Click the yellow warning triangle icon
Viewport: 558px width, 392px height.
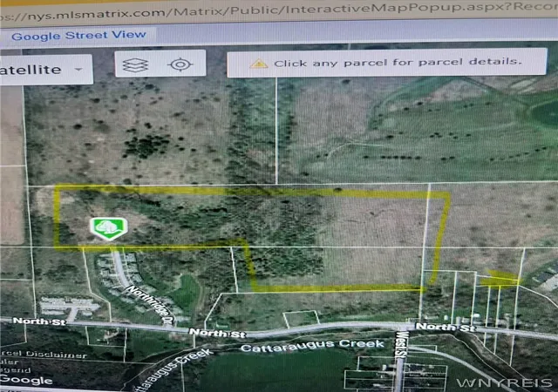coord(259,64)
